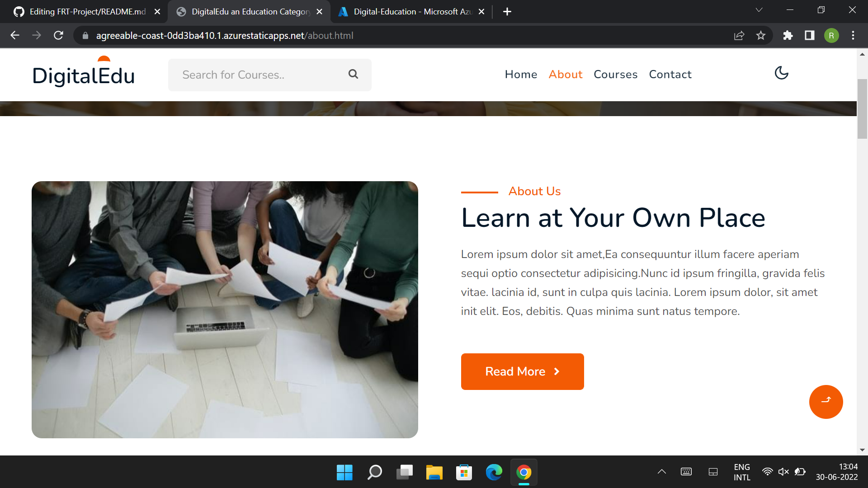
Task: Click the address bar URL
Action: pos(224,35)
